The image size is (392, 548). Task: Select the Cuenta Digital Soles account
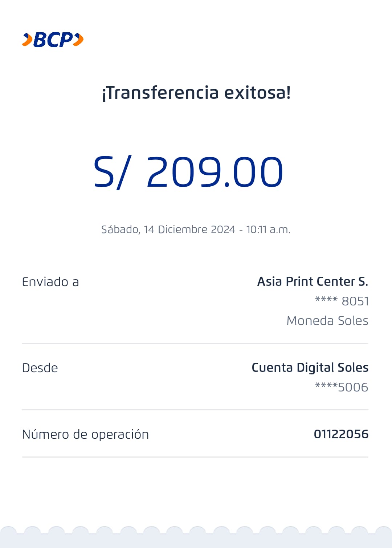[x=310, y=368]
